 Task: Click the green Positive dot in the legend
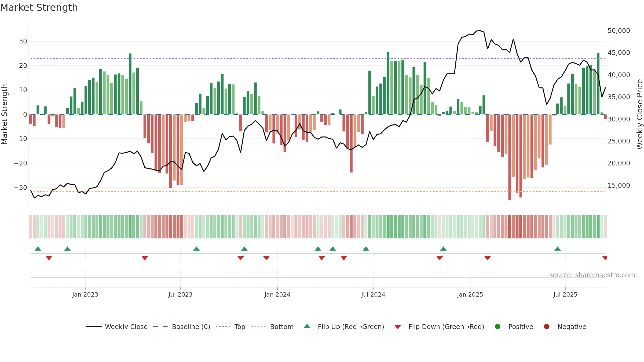click(498, 327)
